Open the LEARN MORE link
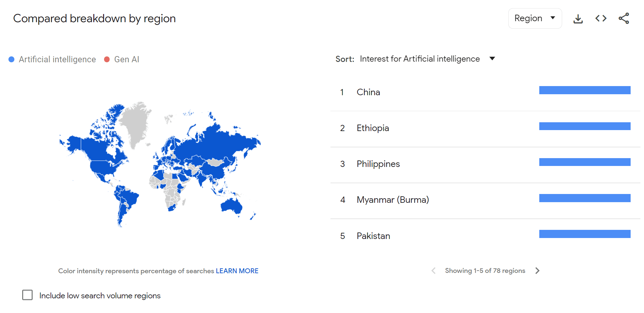 (237, 271)
